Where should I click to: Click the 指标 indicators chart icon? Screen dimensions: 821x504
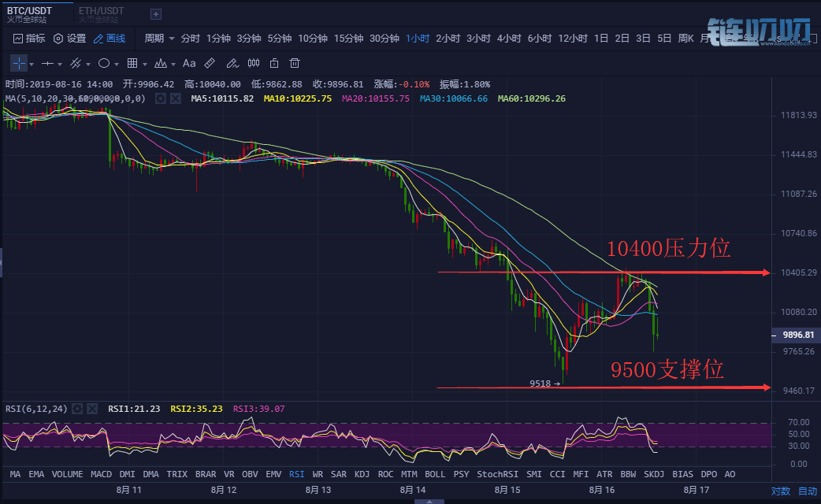29,38
